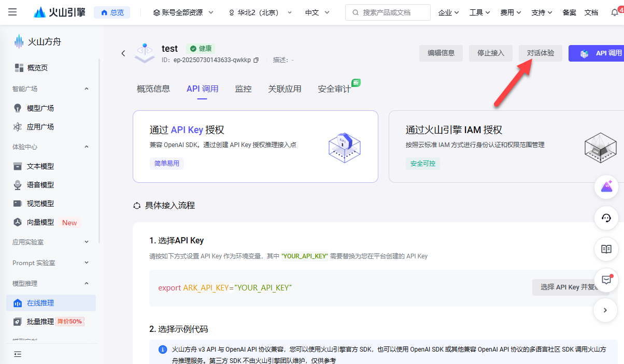This screenshot has height=364, width=624.
Task: Click the 搜索产品或文档 search field
Action: pyautogui.click(x=390, y=12)
